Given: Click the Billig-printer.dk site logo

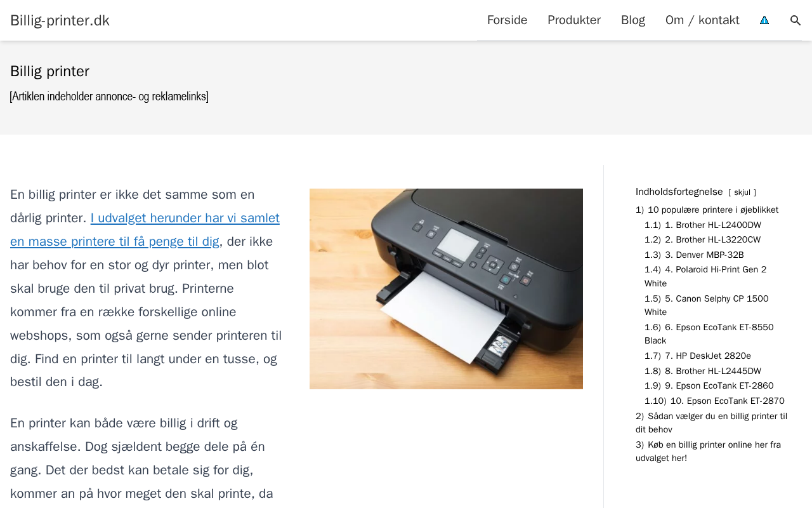Looking at the screenshot, I should (x=60, y=20).
